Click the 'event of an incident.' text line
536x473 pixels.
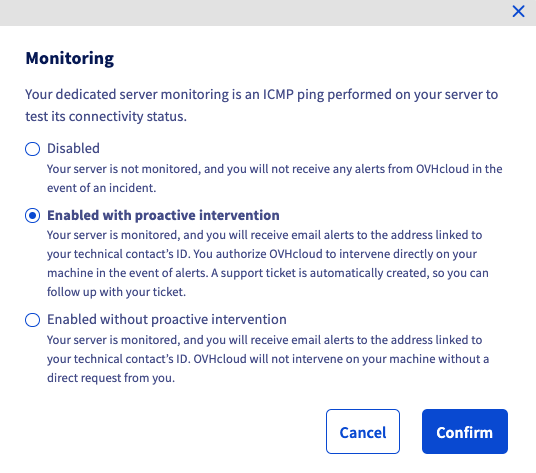click(101, 188)
